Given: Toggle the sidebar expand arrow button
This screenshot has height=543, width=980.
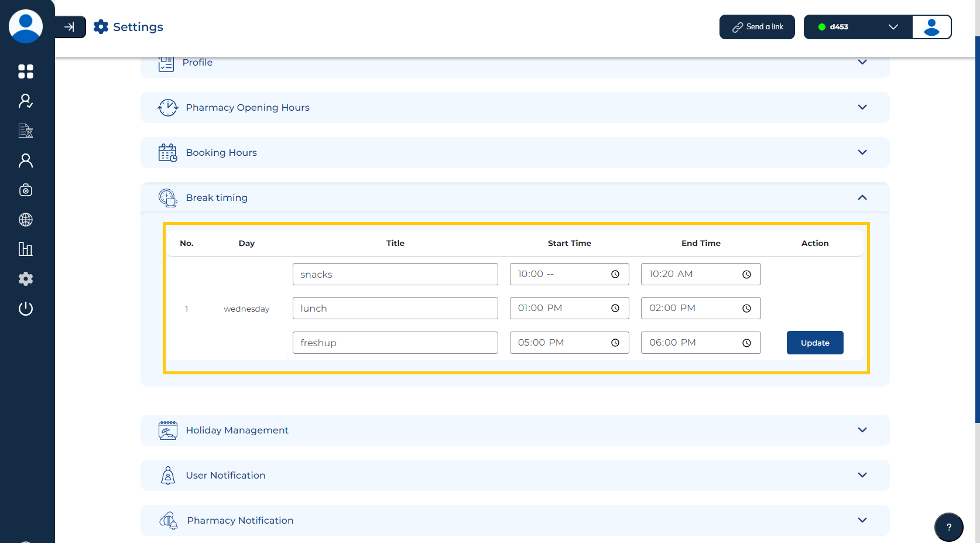Looking at the screenshot, I should 70,27.
